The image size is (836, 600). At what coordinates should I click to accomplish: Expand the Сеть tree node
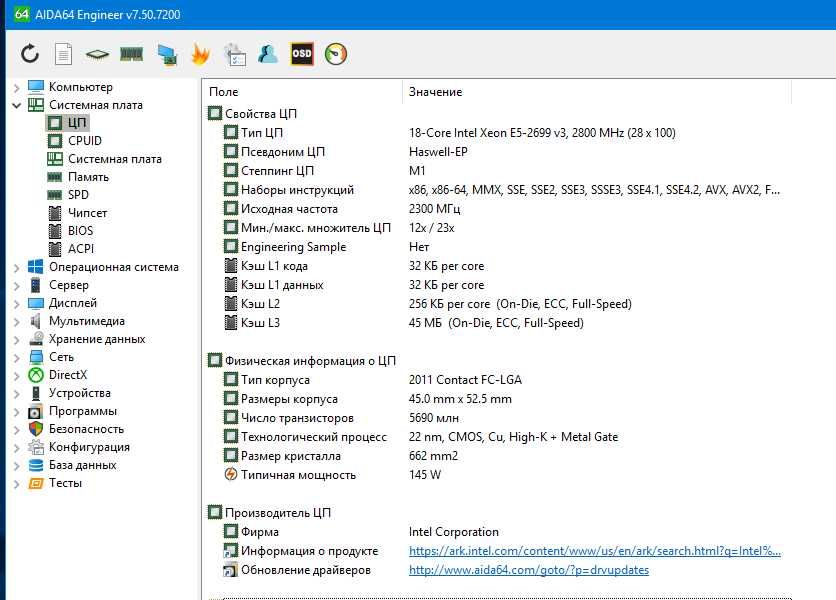click(17, 358)
